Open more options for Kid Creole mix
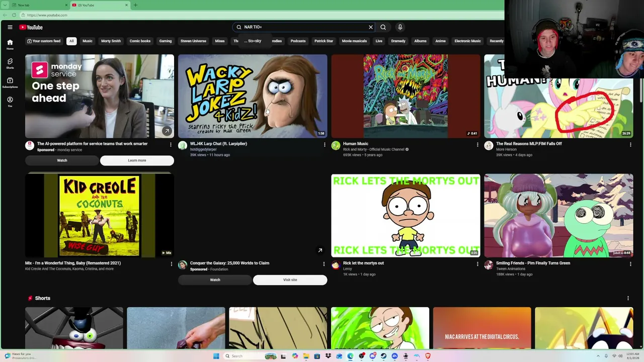The width and height of the screenshot is (644, 362). tap(171, 264)
